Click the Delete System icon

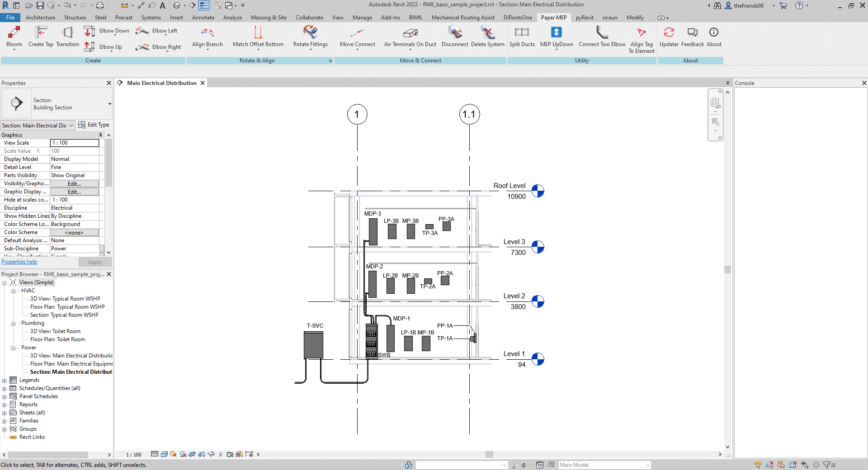click(x=487, y=33)
